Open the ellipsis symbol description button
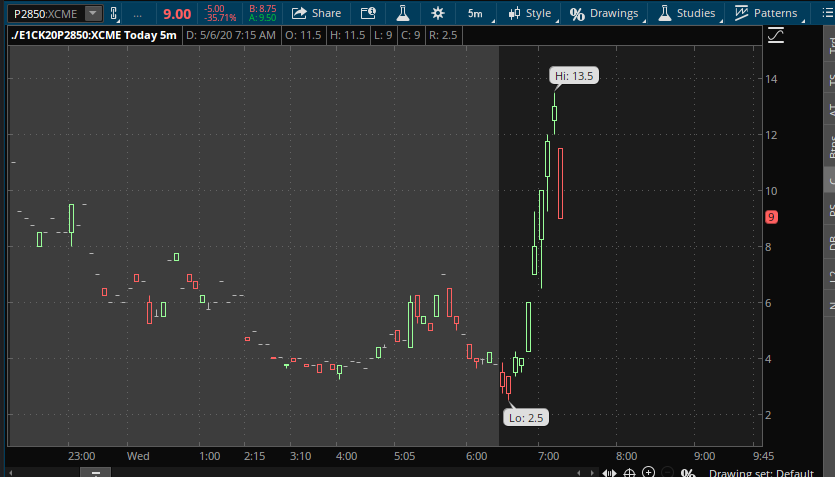This screenshot has height=477, width=835. [137, 14]
